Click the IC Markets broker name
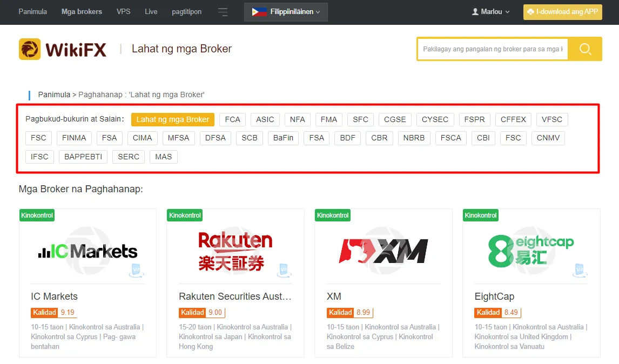 55,296
